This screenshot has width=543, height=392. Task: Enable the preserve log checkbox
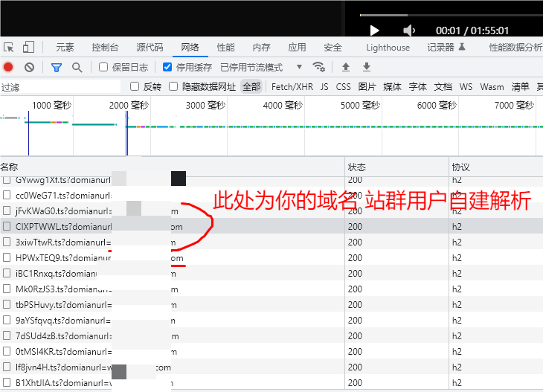(104, 67)
